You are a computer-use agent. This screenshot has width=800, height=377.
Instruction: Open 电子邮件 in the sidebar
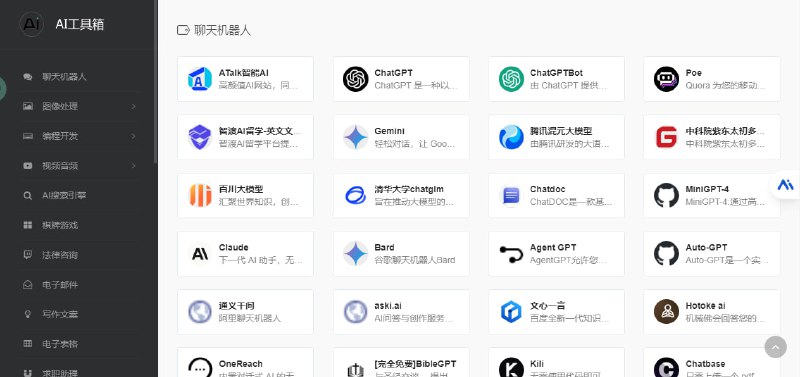60,284
